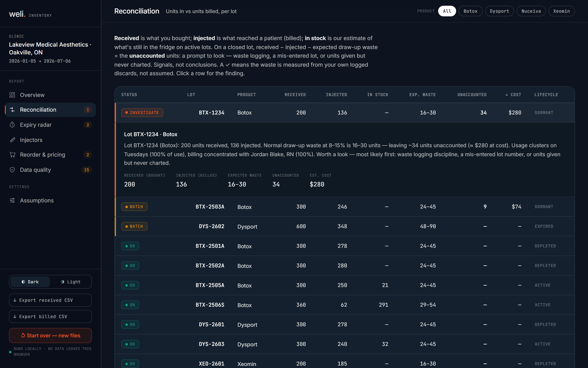
Task: Click the Reconciliation page title
Action: click(137, 11)
